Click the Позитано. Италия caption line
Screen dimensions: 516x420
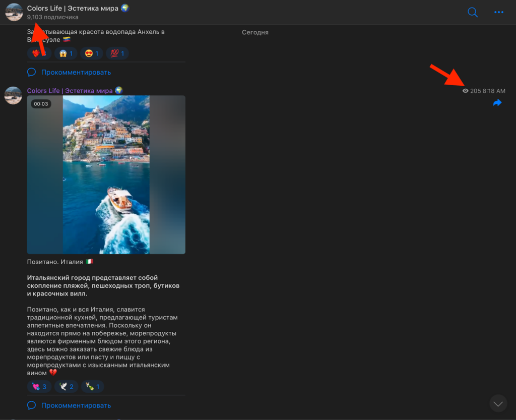(60, 262)
